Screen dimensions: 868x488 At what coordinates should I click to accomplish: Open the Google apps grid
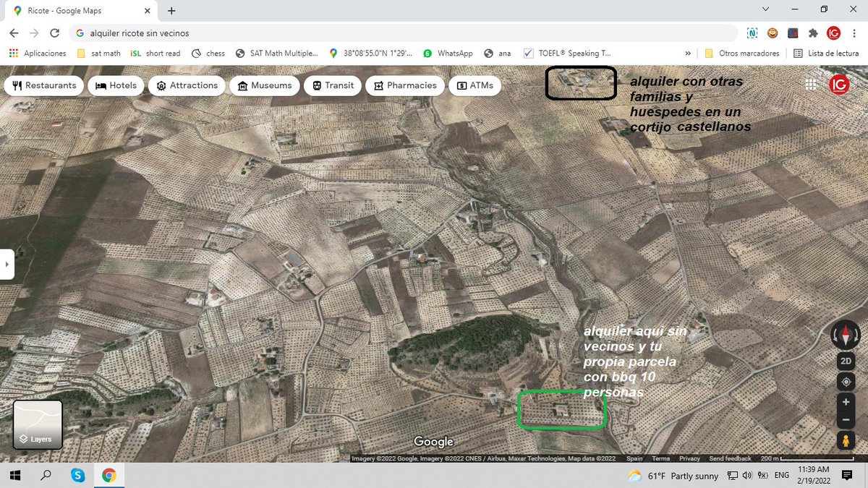(810, 85)
